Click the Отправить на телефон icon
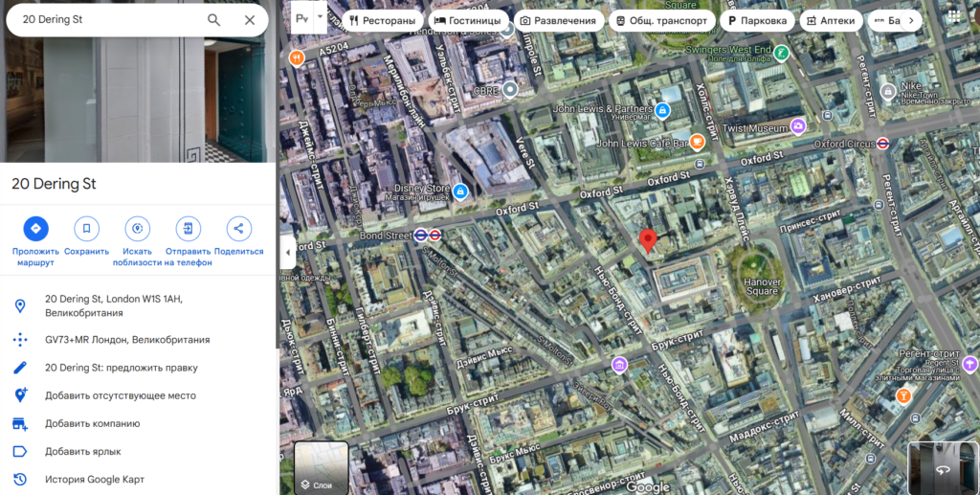This screenshot has width=980, height=495. point(189,229)
